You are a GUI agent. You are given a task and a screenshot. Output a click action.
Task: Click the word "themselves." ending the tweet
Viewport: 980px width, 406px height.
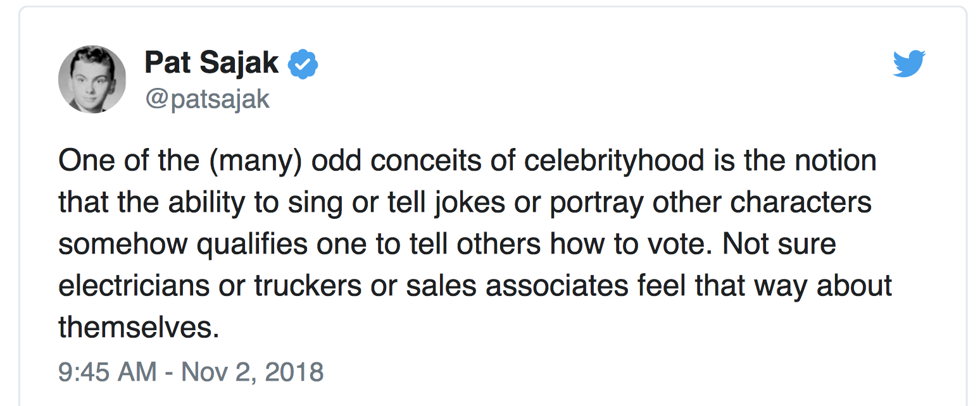point(139,327)
